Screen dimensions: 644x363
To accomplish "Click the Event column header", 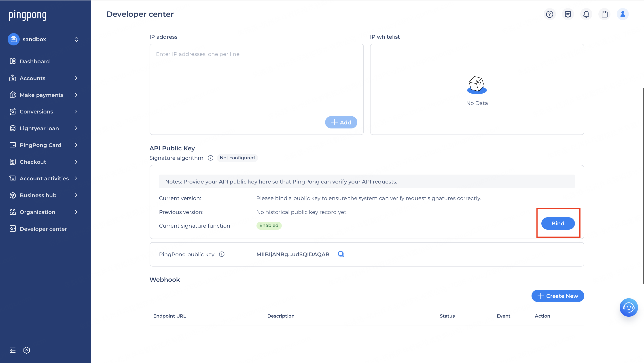I will pos(503,316).
